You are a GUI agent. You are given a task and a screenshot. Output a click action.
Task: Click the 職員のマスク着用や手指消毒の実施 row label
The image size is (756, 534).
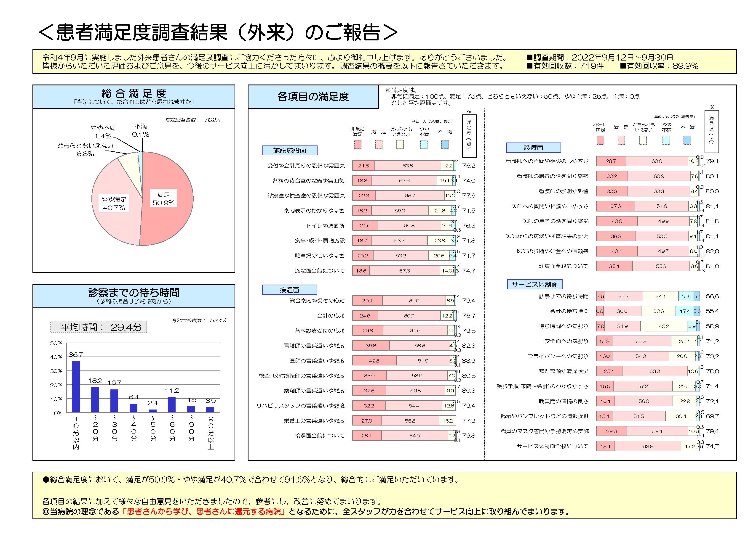[545, 431]
